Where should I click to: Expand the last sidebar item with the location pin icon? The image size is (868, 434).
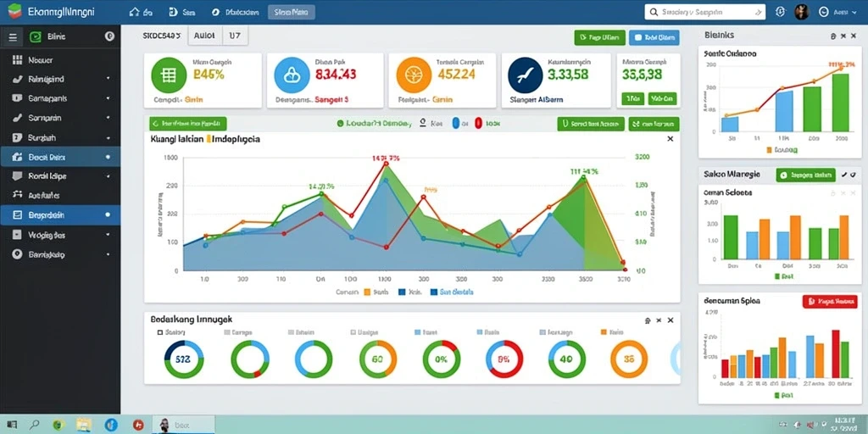[x=60, y=254]
